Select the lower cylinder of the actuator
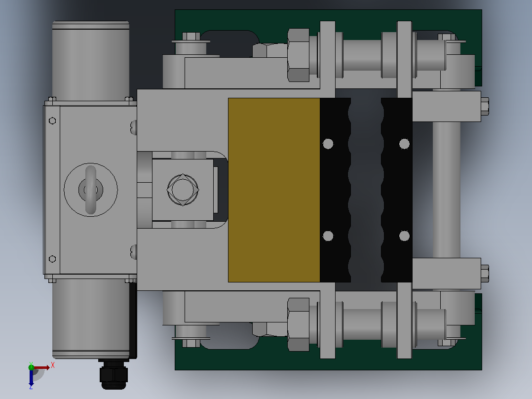532x399 pixels. [x=91, y=319]
